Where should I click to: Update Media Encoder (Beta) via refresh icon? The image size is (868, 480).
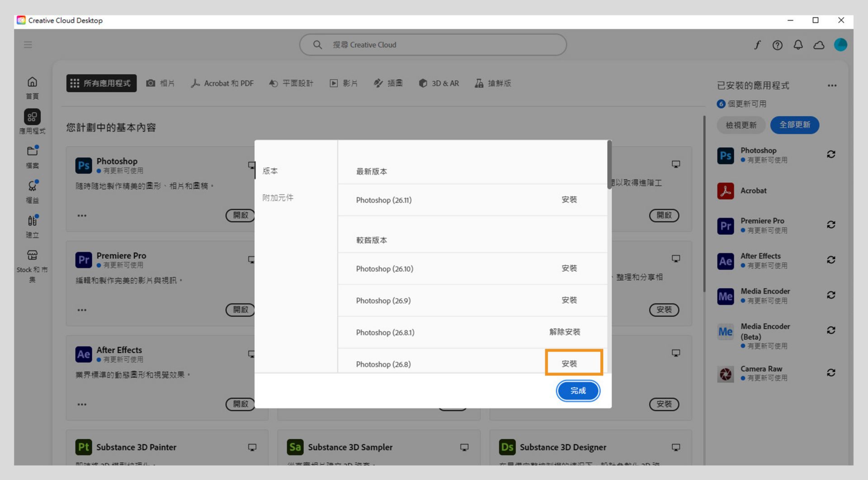[831, 330]
